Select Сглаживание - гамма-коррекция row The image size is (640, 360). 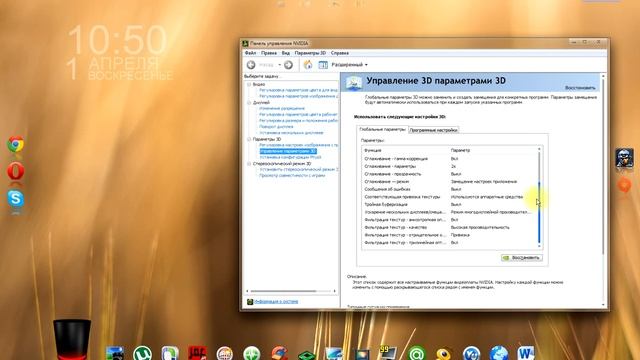(x=449, y=159)
